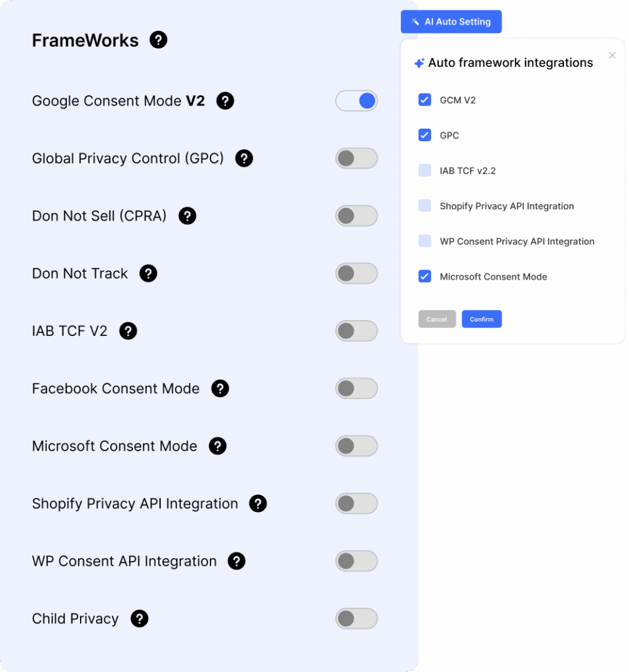The image size is (629, 672).
Task: Click help icon next to FrameWorks heading
Action: tap(158, 40)
